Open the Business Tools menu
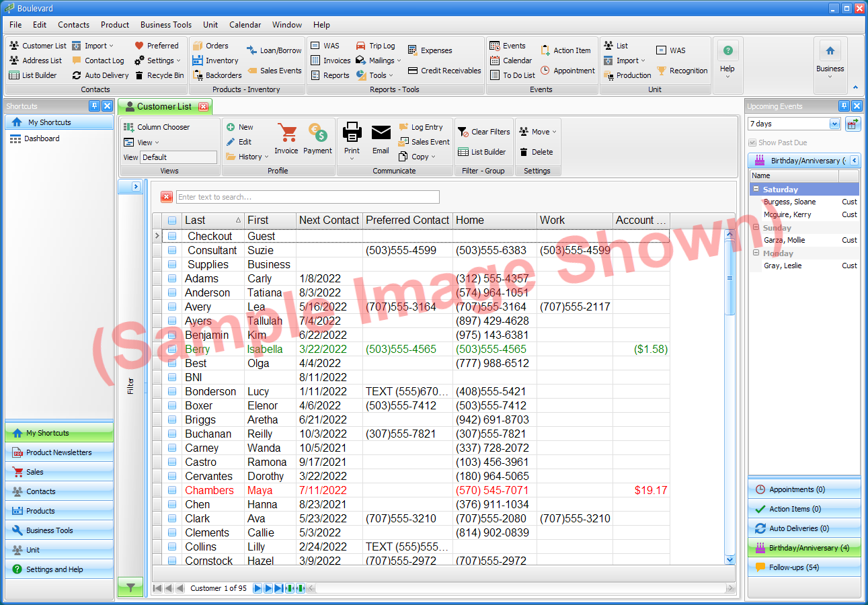This screenshot has height=605, width=868. coord(165,25)
